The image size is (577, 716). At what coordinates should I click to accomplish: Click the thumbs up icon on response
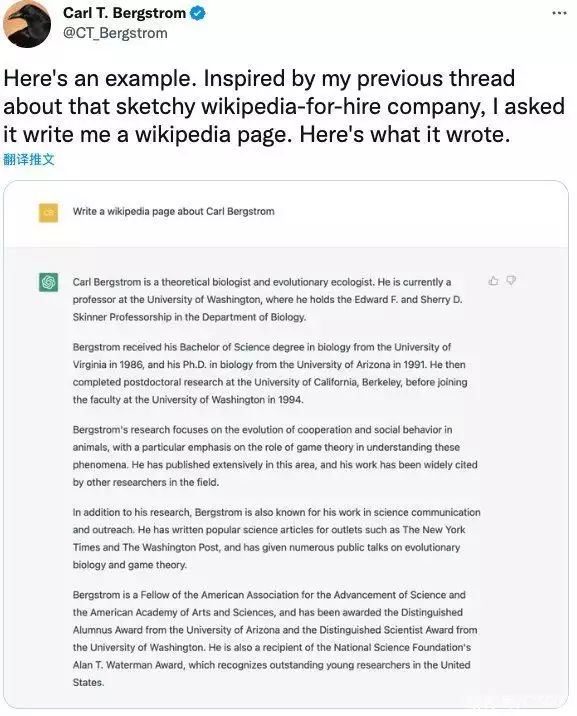coord(493,281)
